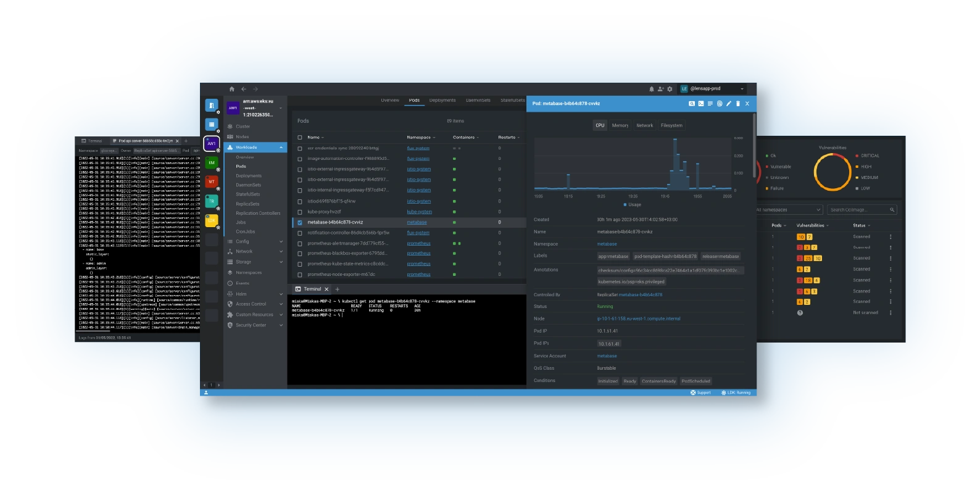
Task: Open the All namespaces dropdown in right window
Action: pyautogui.click(x=789, y=210)
